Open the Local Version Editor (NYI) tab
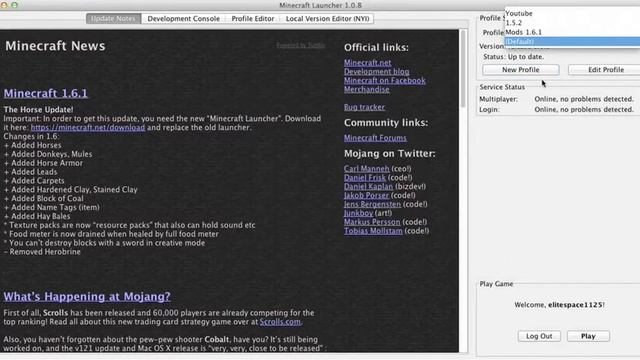 coord(327,19)
